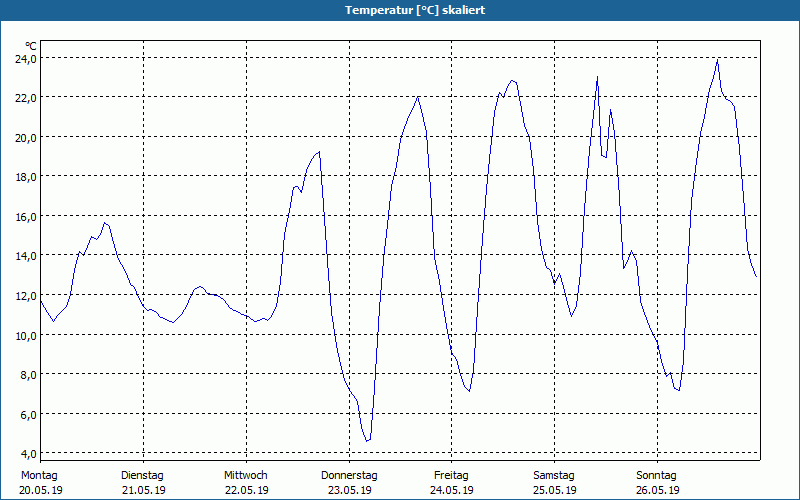
Task: Click the 6,0 axis value
Action: [x=28, y=414]
